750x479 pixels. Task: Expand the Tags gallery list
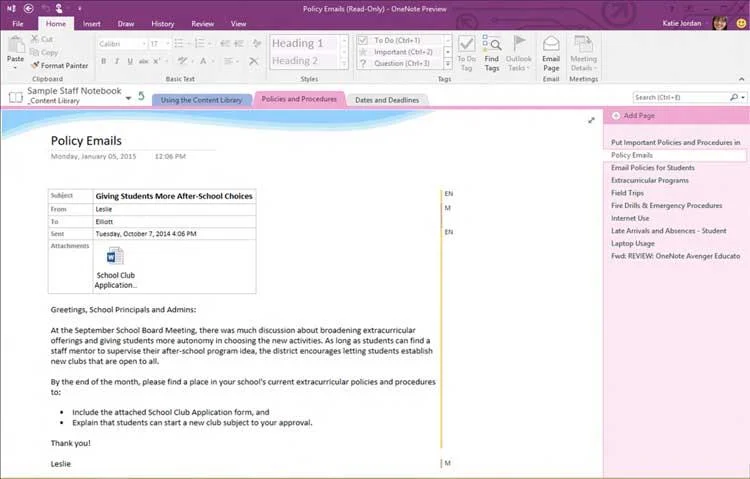tap(448, 64)
